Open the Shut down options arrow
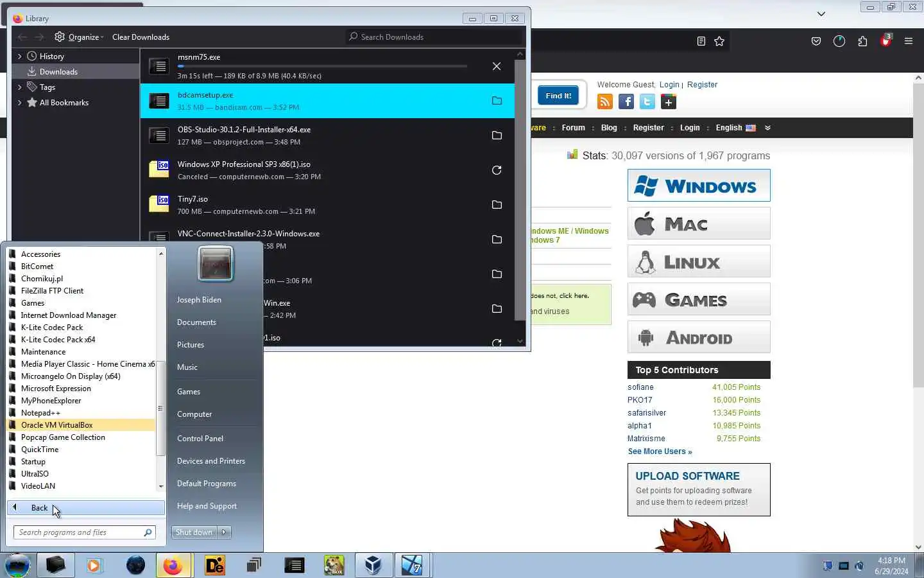This screenshot has width=924, height=578. pos(224,532)
